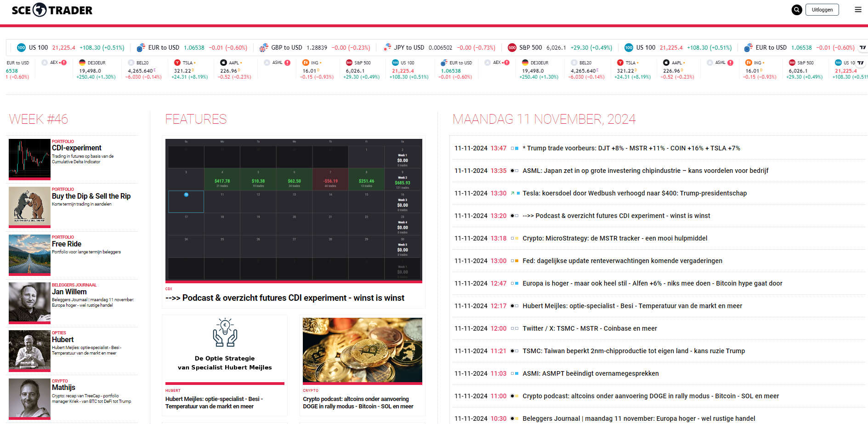868x424 pixels.
Task: Open the TSMC Taiwan 2nm-chipproductie news item
Action: (x=634, y=351)
